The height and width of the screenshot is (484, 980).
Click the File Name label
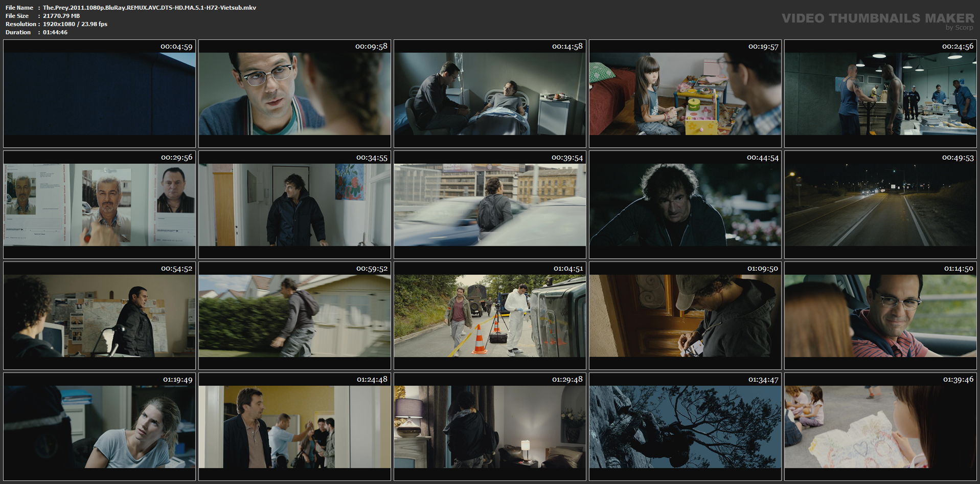19,8
